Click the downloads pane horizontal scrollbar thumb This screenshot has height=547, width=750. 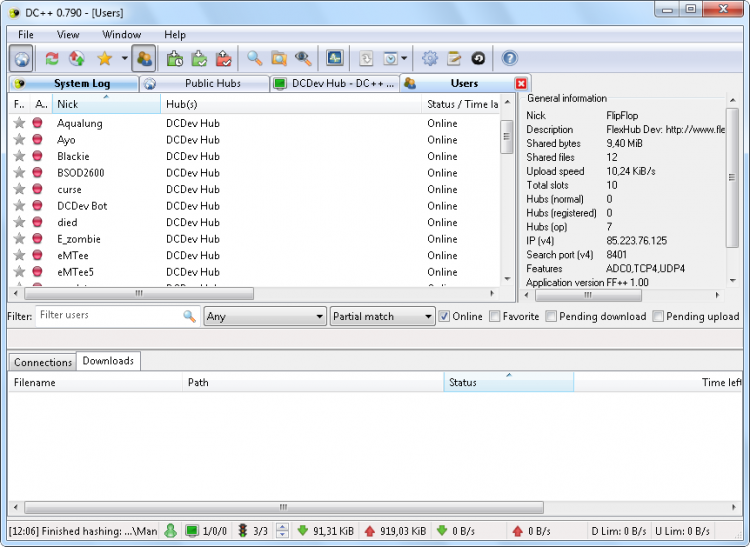[284, 507]
